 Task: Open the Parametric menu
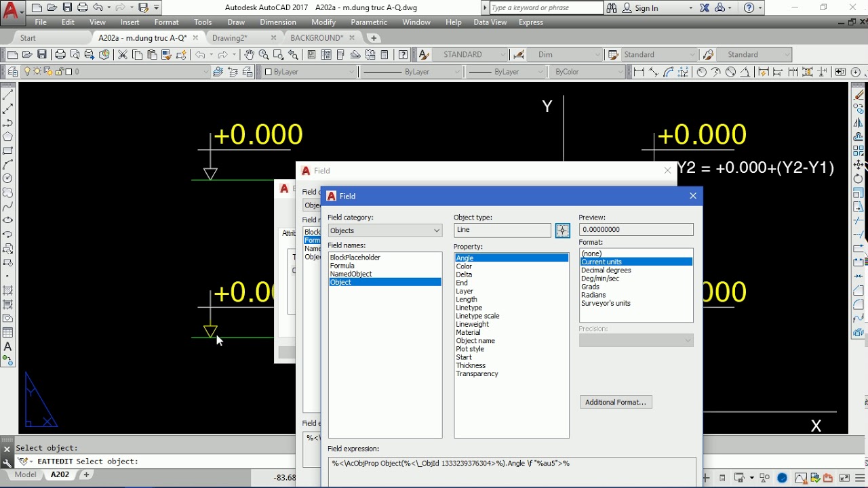369,22
